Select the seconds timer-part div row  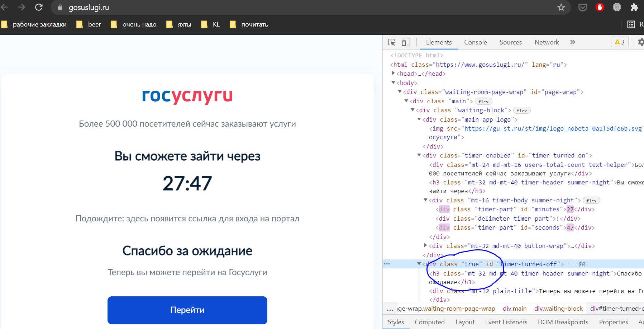point(515,227)
